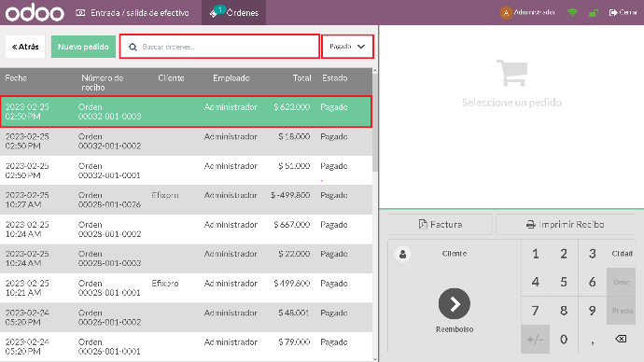Open Entrada / salida de efectivo
Screen dimensions: 644x362
[x=133, y=13]
